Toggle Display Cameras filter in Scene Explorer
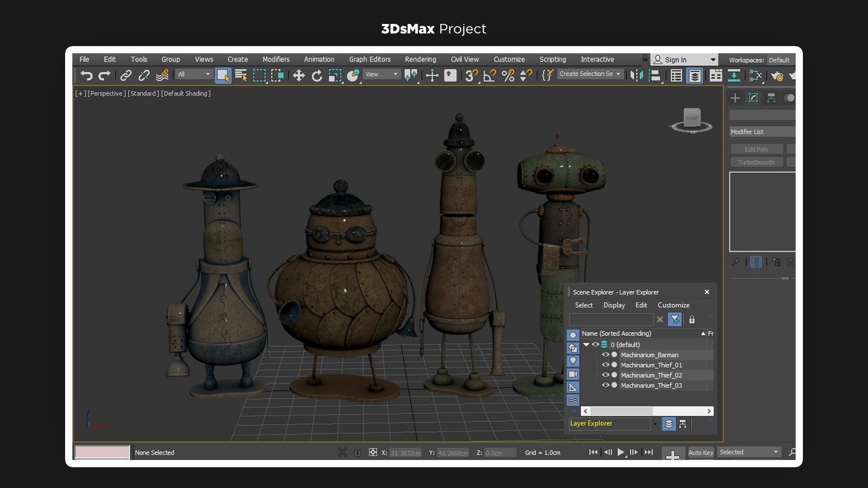This screenshot has width=868, height=488. pos(573,374)
